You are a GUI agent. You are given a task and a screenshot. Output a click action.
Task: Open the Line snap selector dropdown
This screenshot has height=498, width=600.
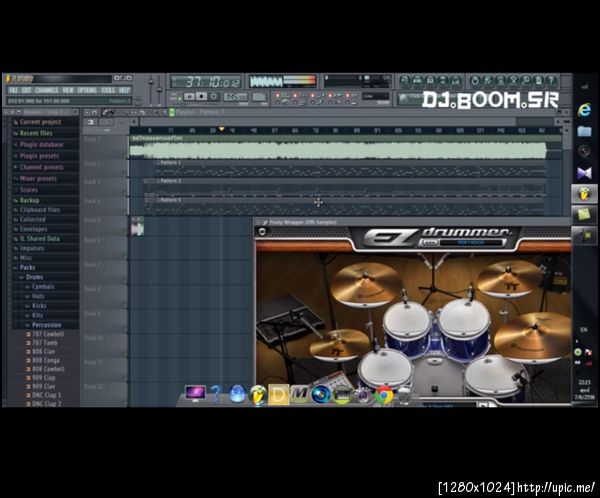click(376, 96)
